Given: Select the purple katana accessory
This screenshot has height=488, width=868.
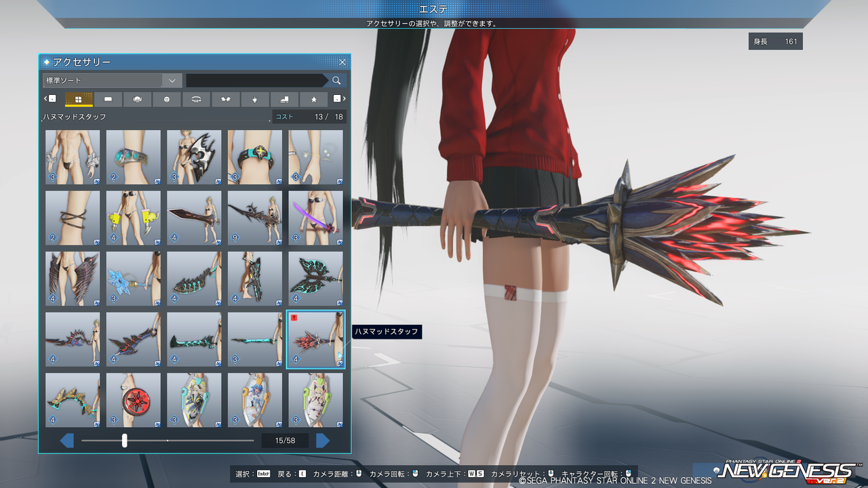Looking at the screenshot, I should click(x=316, y=218).
